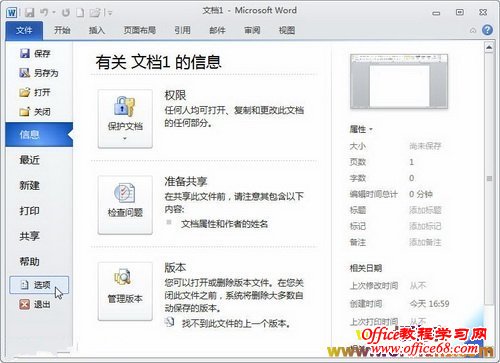Click 退出 to exit Word
This screenshot has height=363, width=500.
click(x=35, y=304)
